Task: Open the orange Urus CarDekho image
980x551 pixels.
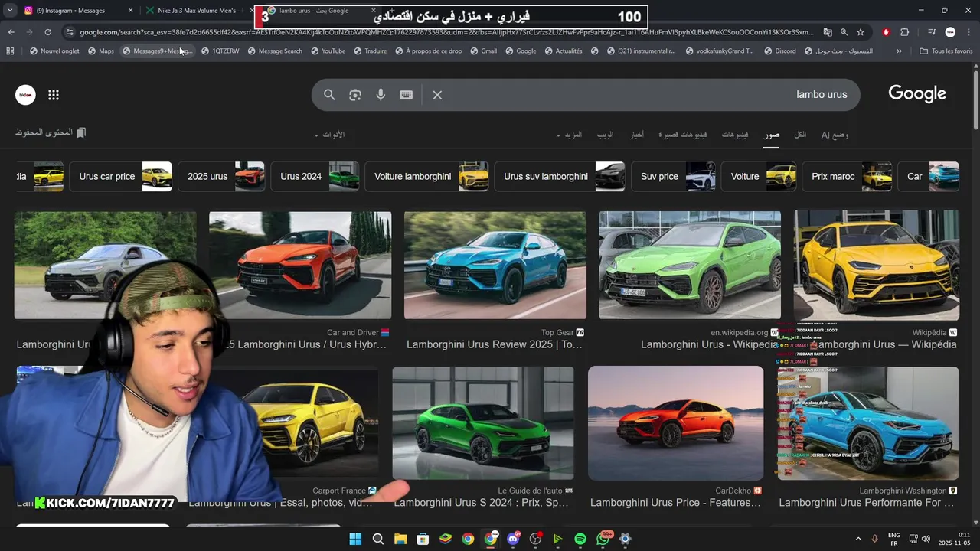Action: click(x=675, y=423)
